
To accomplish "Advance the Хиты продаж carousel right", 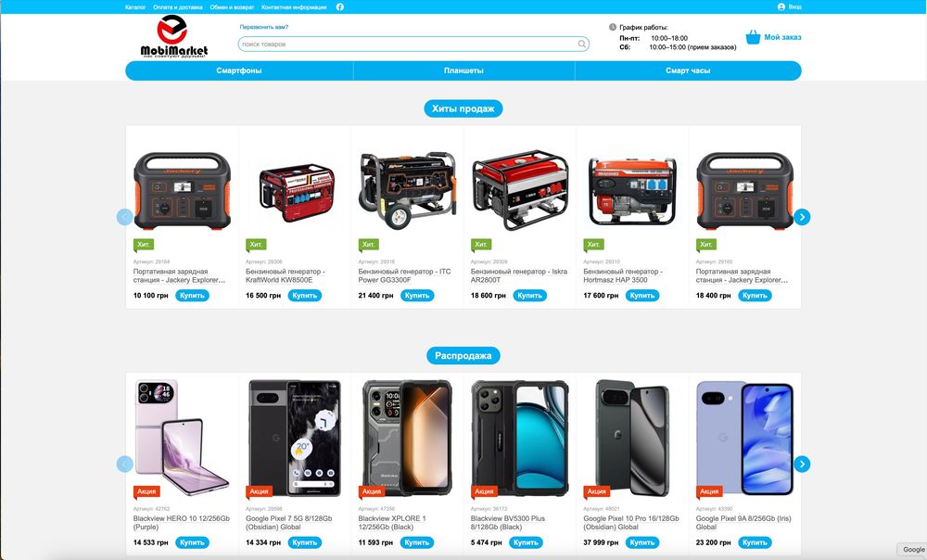I will click(802, 217).
